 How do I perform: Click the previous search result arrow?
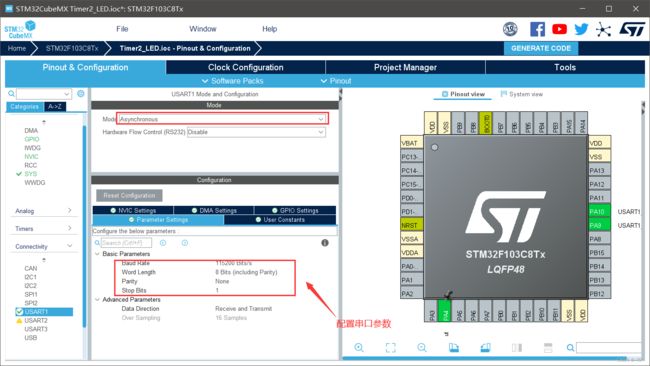pyautogui.click(x=163, y=243)
